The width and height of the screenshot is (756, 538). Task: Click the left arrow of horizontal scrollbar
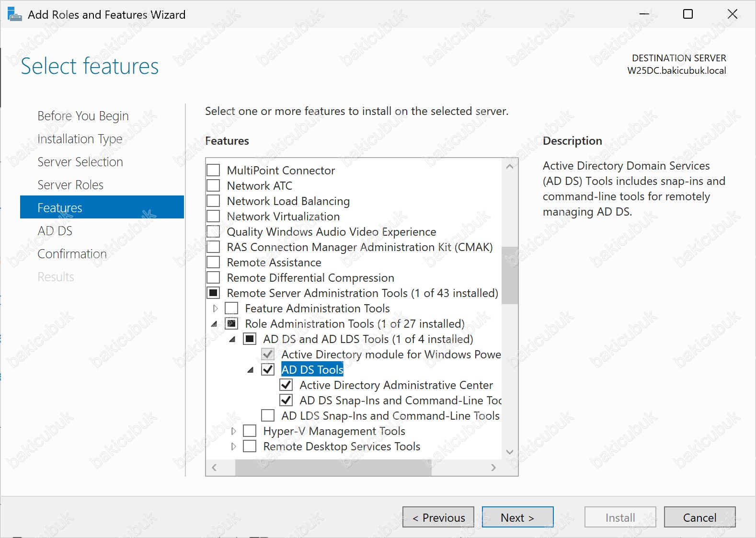214,468
